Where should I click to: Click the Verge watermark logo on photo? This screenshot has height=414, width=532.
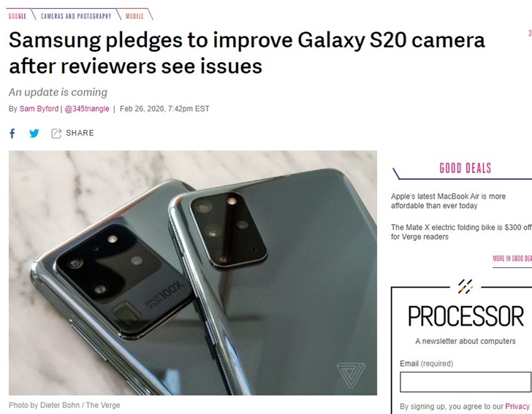pyautogui.click(x=351, y=375)
